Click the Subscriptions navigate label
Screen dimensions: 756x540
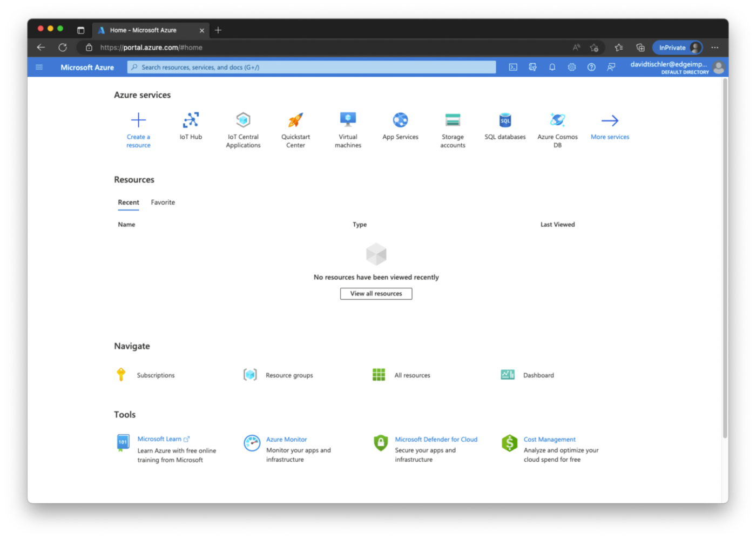[x=156, y=375]
